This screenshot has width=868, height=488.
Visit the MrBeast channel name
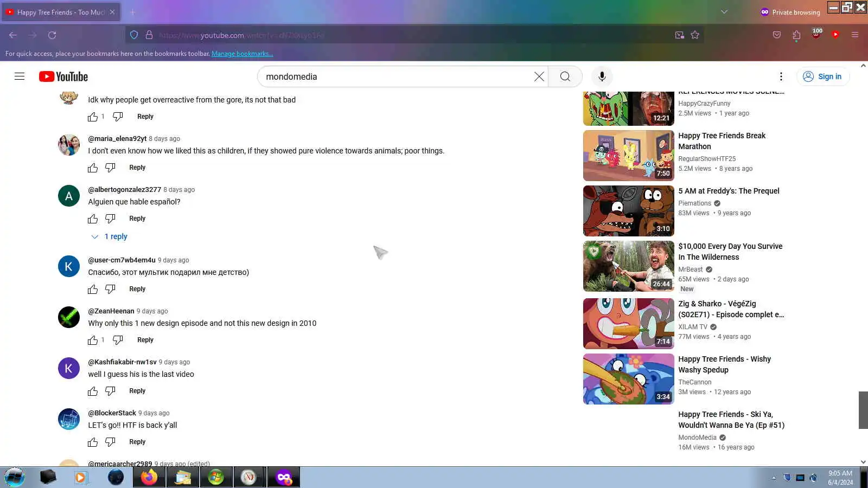tap(690, 269)
